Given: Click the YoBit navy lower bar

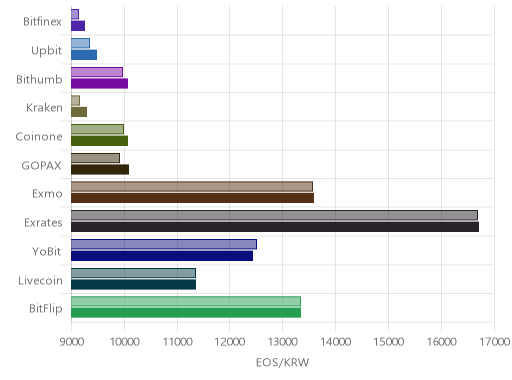Looking at the screenshot, I should pos(162,256).
